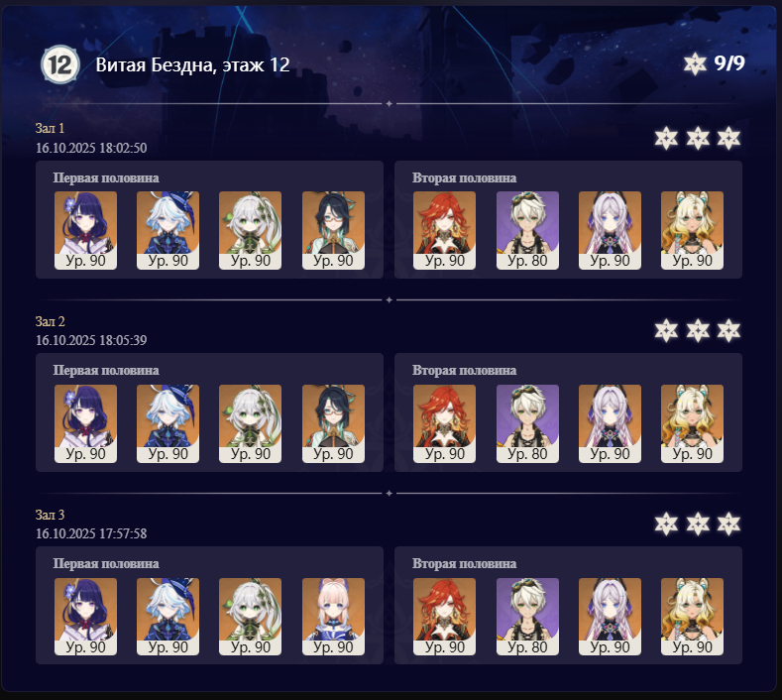Select the level 80 character in Зал 3 second half
Screen dimensions: 782x700
pos(527,617)
